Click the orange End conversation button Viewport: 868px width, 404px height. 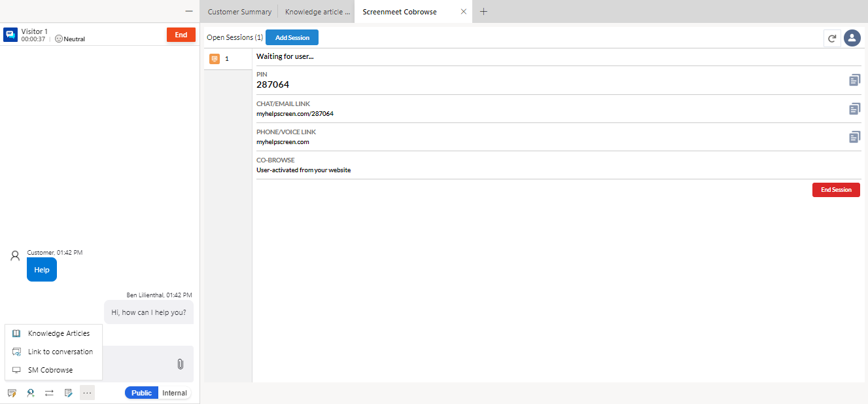[181, 35]
